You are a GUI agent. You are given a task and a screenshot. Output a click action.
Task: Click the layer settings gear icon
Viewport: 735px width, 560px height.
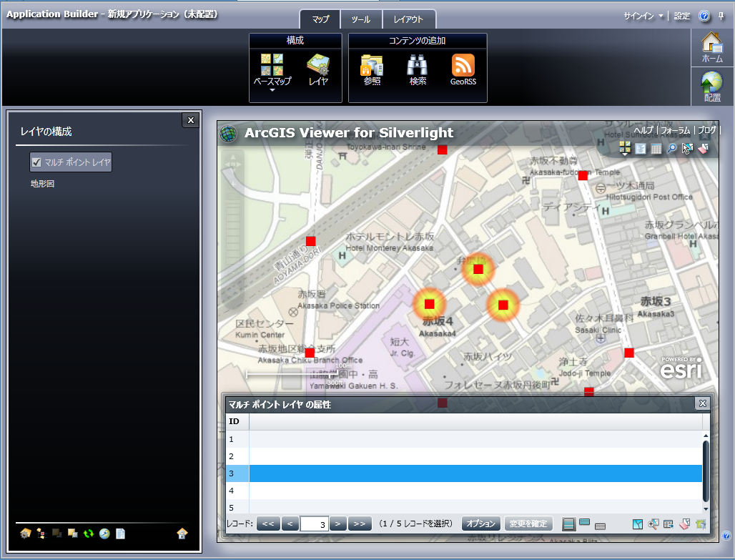click(x=25, y=534)
